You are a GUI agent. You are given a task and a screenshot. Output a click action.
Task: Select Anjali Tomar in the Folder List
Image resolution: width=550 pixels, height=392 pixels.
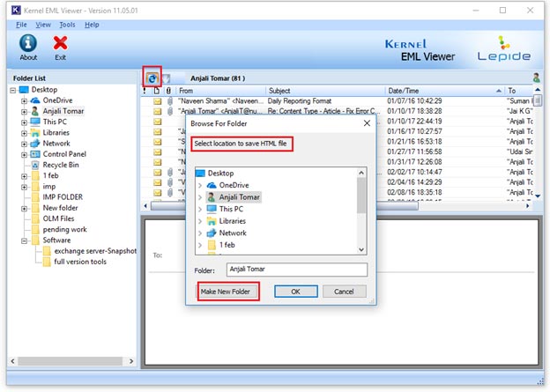point(63,111)
